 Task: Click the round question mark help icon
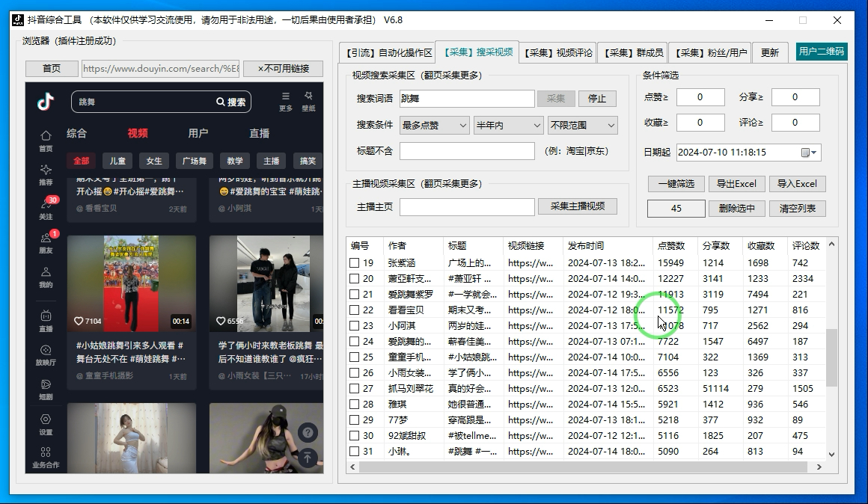308,433
